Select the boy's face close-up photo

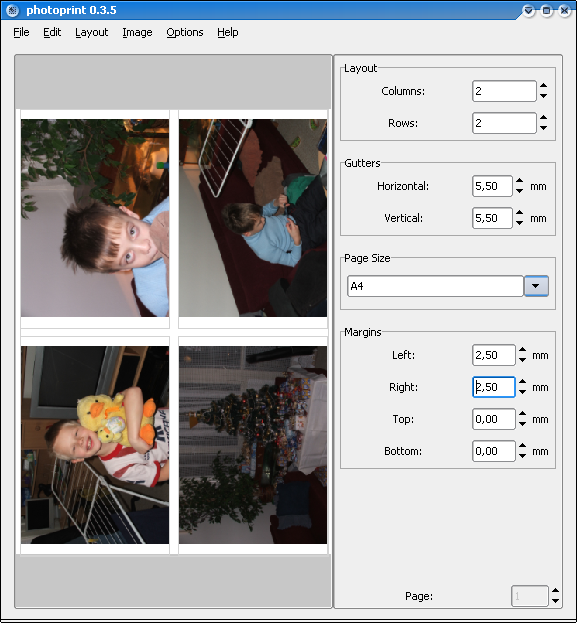(95, 218)
